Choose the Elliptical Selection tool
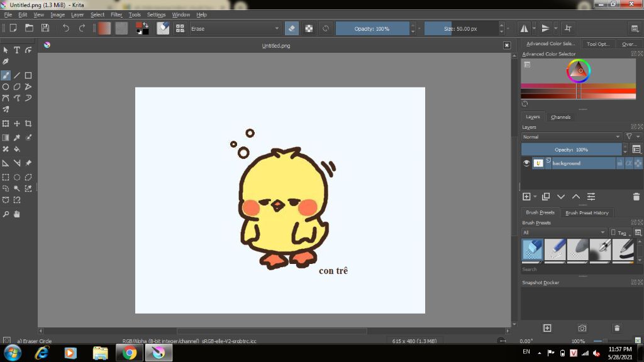 (17, 177)
